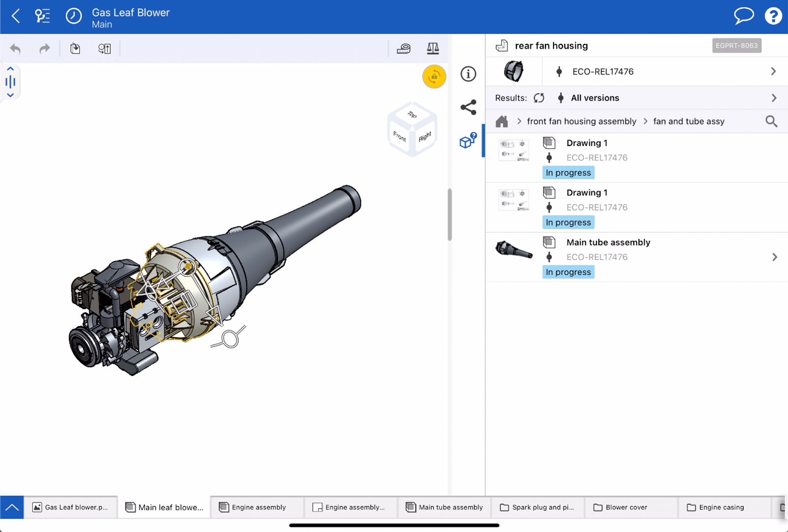Toggle the where-used cube panel icon
788x532 pixels.
coord(468,141)
